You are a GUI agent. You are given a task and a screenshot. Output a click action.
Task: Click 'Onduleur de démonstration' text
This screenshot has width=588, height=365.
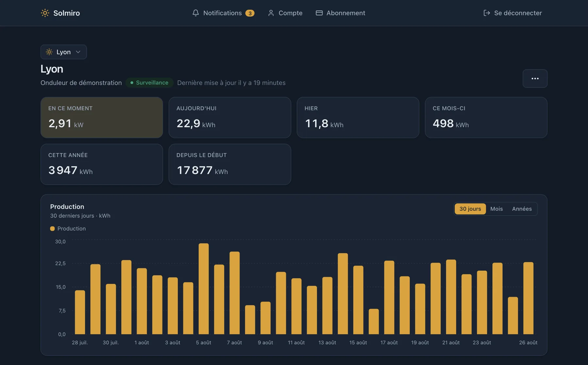81,83
